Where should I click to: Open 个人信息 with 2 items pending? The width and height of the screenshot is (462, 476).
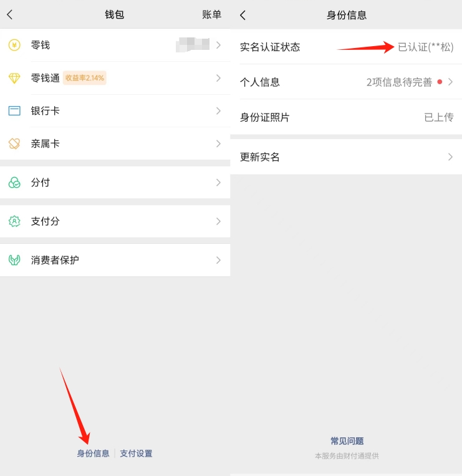[x=346, y=82]
